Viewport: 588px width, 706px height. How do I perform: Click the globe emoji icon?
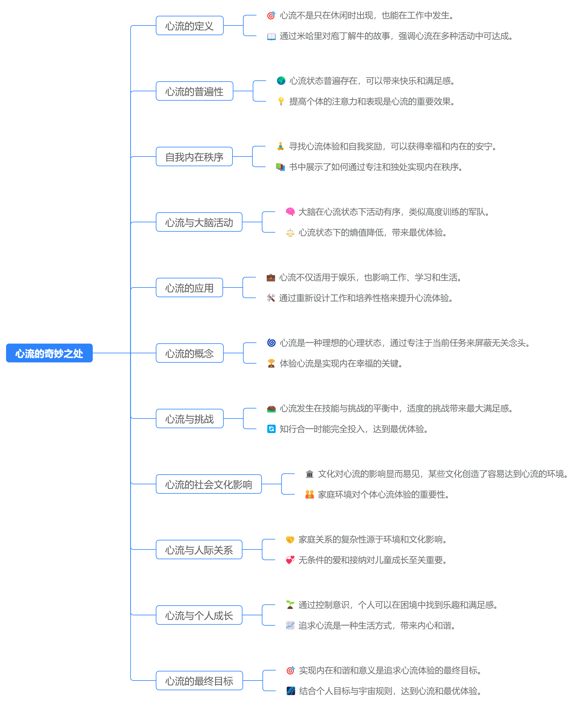point(281,81)
